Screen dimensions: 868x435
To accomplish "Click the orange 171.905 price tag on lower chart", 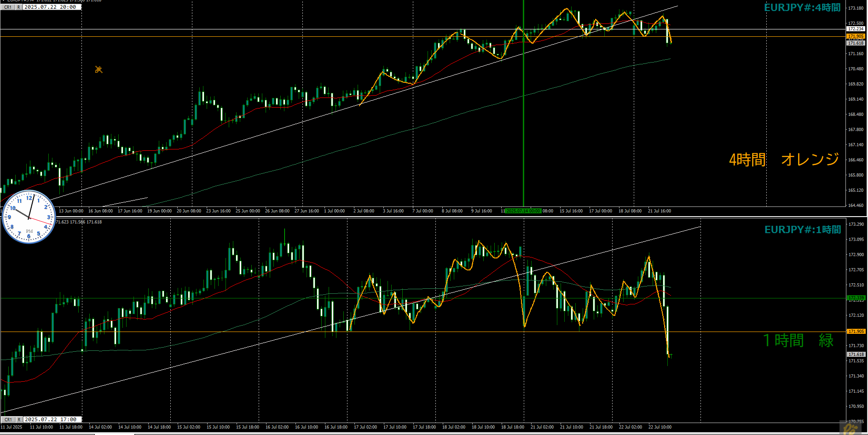I will point(856,331).
